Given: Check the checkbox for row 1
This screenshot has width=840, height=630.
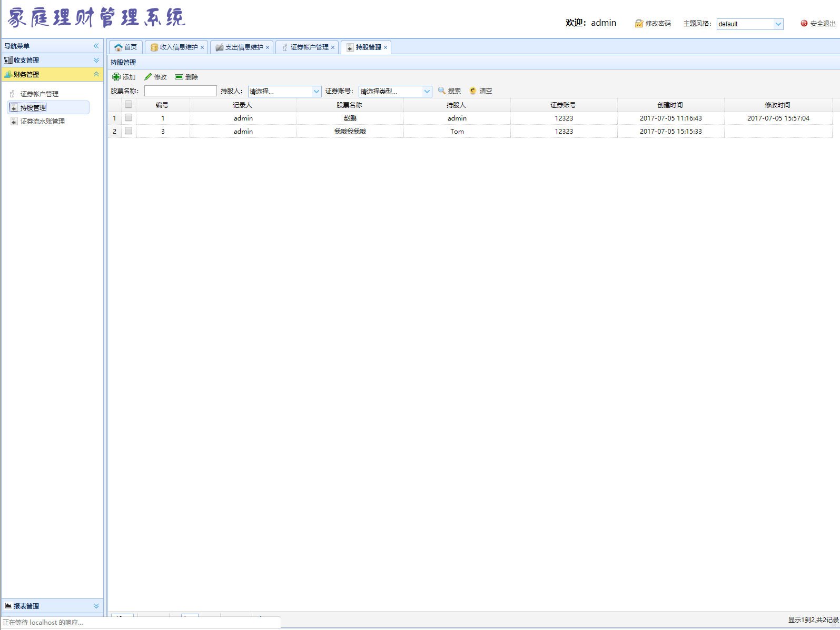Looking at the screenshot, I should tap(129, 118).
